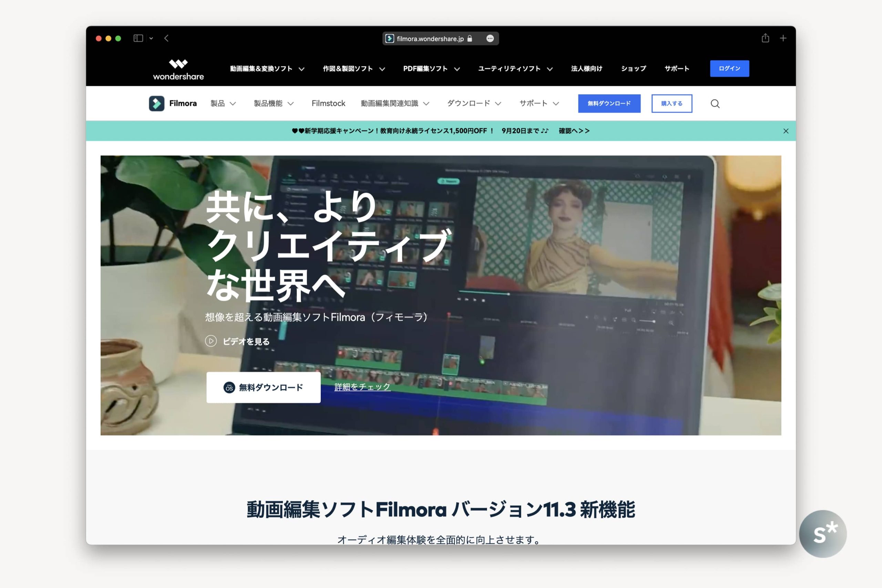Click the Safari sidebar toggle icon
Screen dimensions: 882x588
coord(138,38)
